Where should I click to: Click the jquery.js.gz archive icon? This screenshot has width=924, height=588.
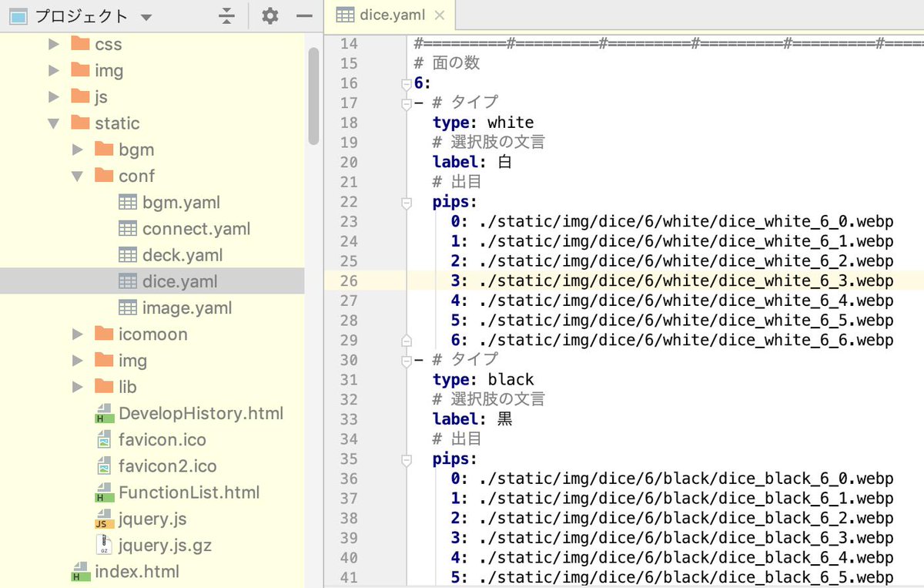coord(104,546)
